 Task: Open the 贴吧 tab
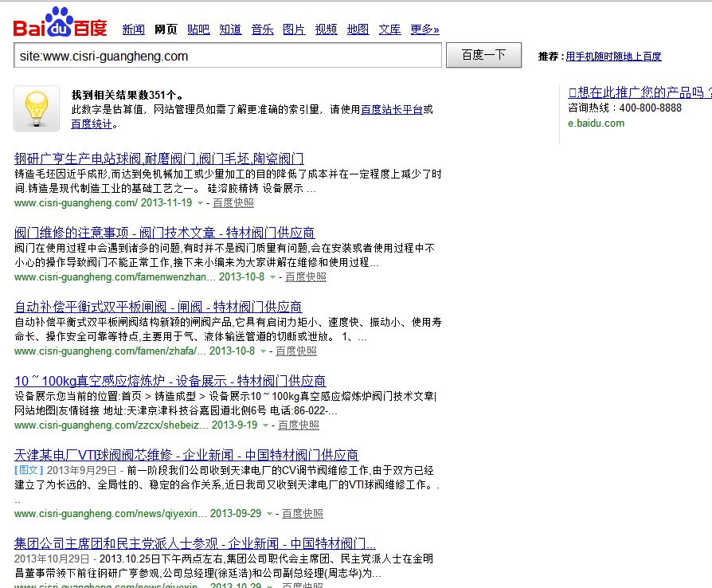tap(198, 29)
